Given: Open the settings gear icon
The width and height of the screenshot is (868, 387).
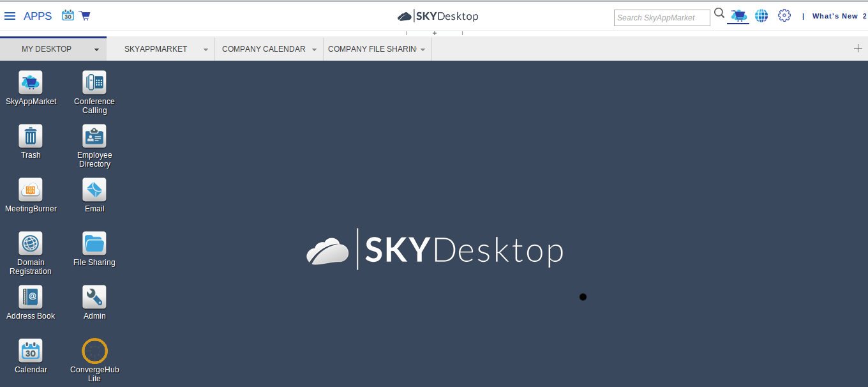Looking at the screenshot, I should pyautogui.click(x=784, y=16).
